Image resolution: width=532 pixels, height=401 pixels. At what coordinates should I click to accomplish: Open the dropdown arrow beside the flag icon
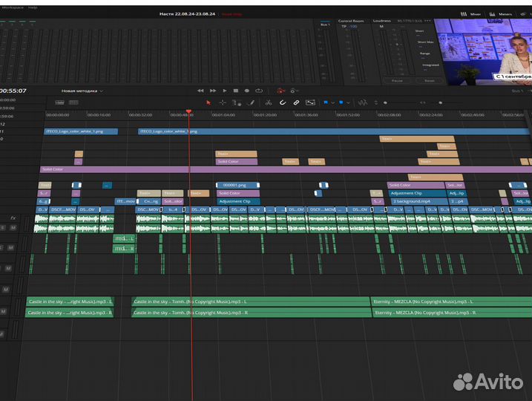point(332,102)
